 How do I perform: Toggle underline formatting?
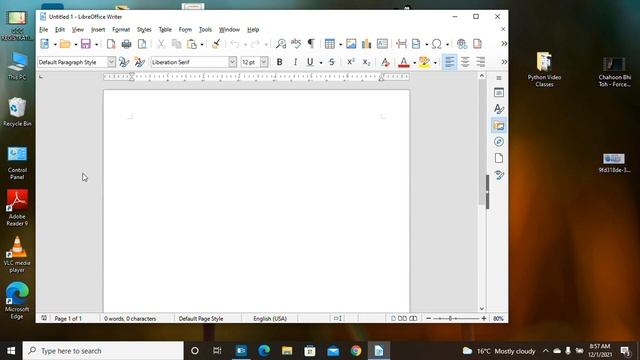[310, 62]
